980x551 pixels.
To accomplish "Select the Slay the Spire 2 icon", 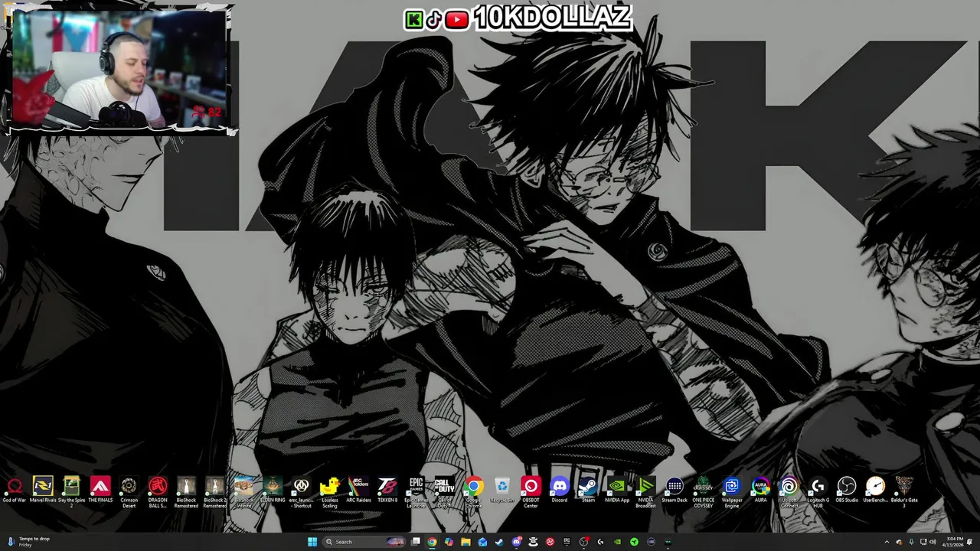I will point(71,491).
